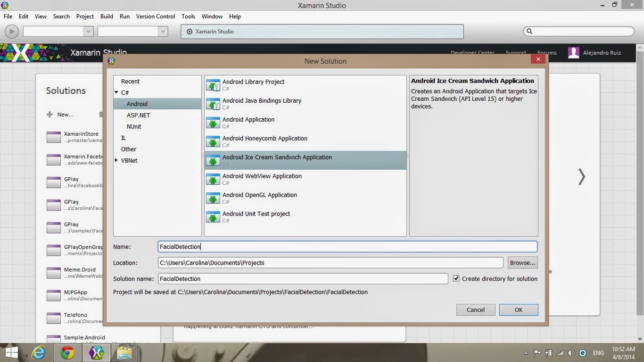Viewport: 644px width, 362px height.
Task: Open the Tools menu
Action: point(188,16)
